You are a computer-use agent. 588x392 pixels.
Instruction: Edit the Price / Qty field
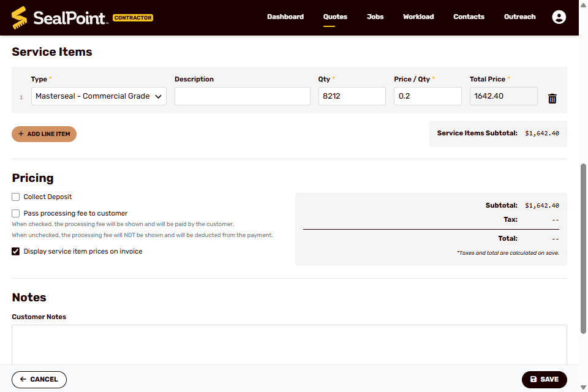point(428,96)
